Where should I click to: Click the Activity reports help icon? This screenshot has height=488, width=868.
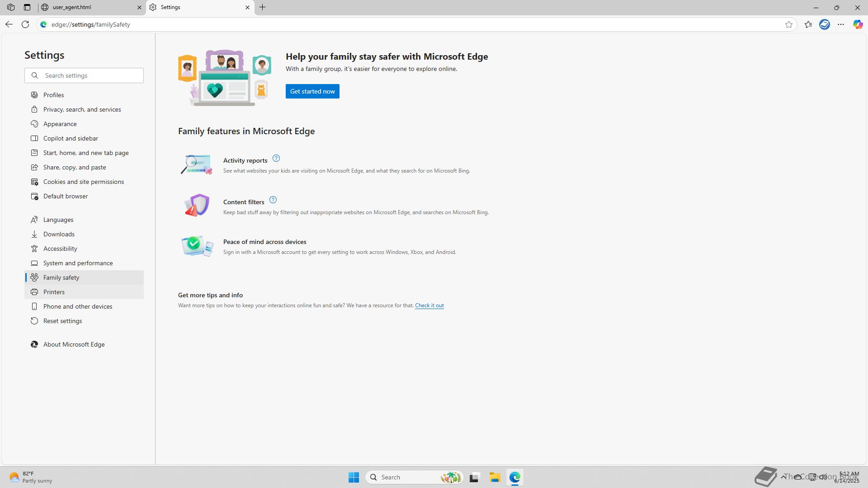pos(276,159)
